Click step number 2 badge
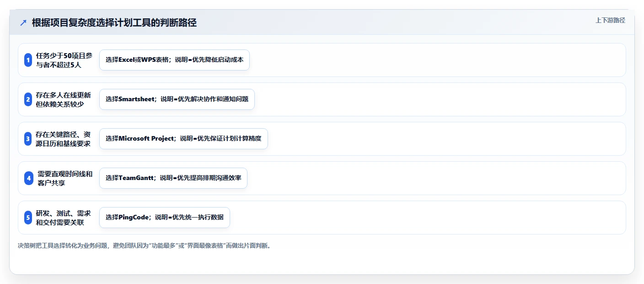Viewport: 644px width, 284px height. (28, 99)
